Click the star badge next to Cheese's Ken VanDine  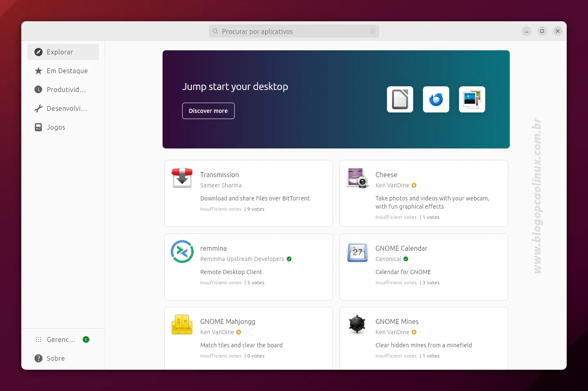coord(414,185)
